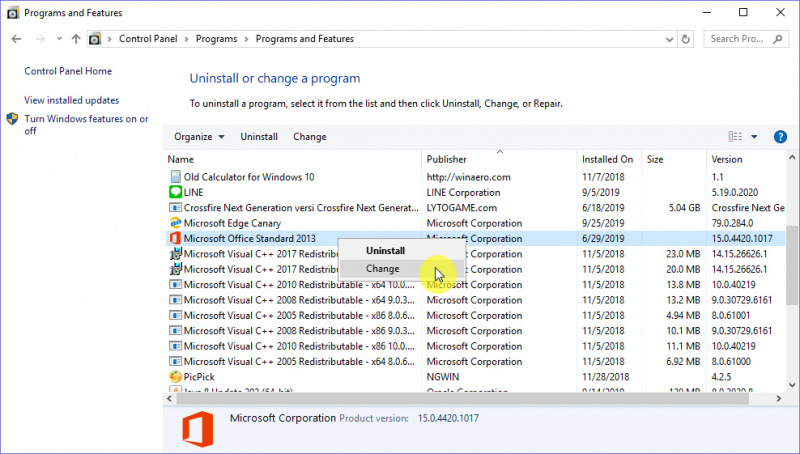The image size is (800, 454).
Task: Open Turn Windows features on or off
Action: pos(86,124)
